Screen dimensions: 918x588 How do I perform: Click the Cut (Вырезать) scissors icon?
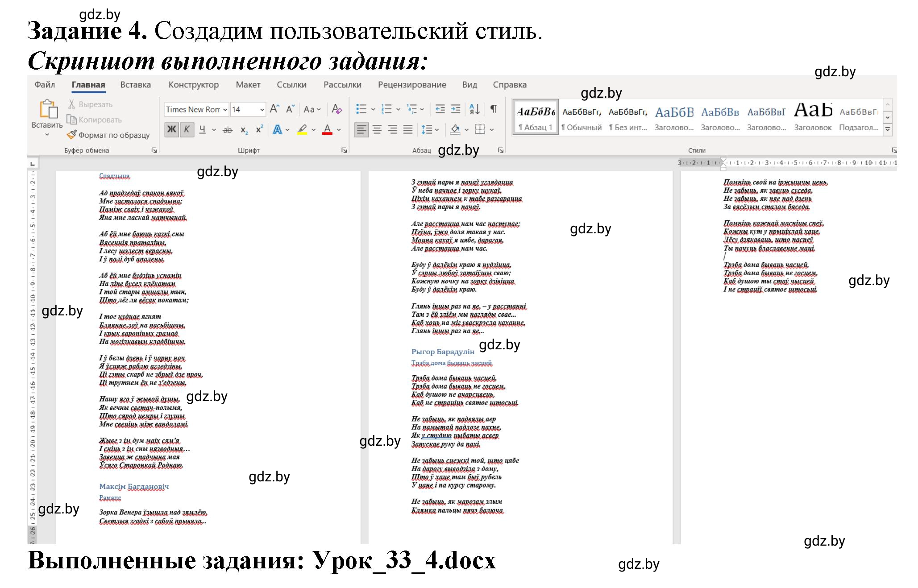coord(71,104)
